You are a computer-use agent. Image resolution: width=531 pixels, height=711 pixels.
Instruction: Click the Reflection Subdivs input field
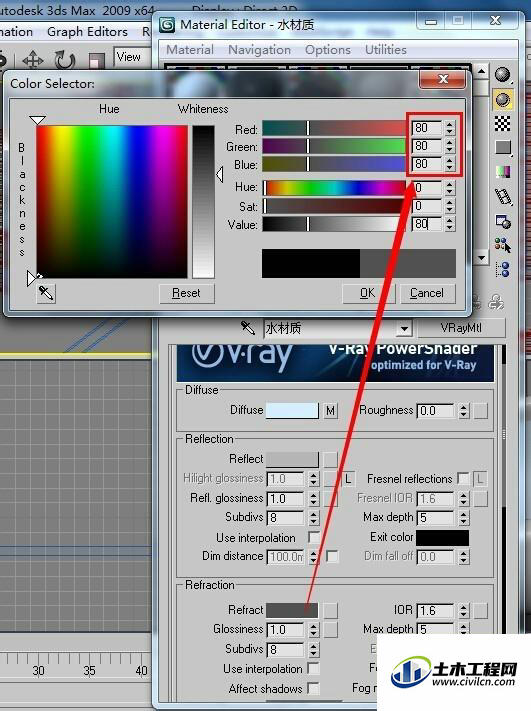tap(286, 518)
